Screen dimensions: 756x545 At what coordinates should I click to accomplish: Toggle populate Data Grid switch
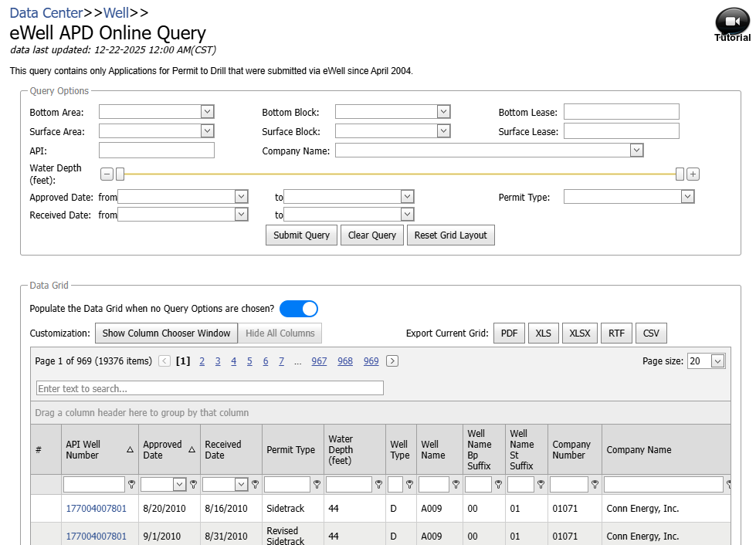coord(298,309)
